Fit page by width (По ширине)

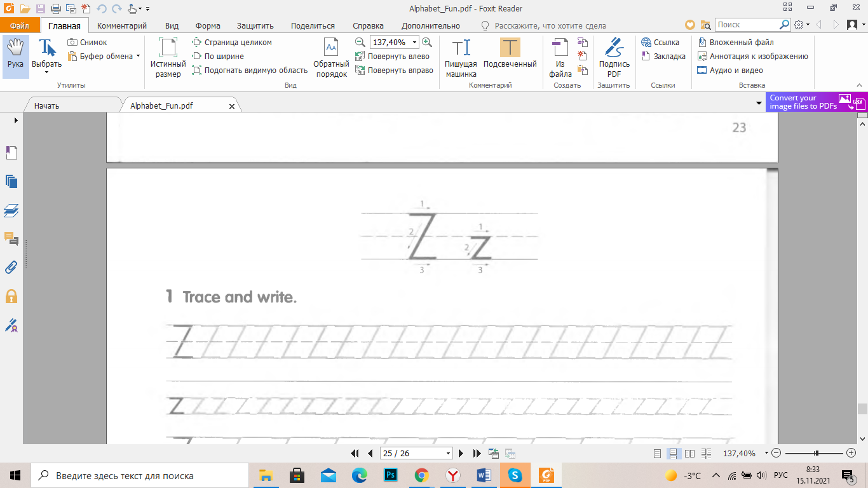point(218,57)
